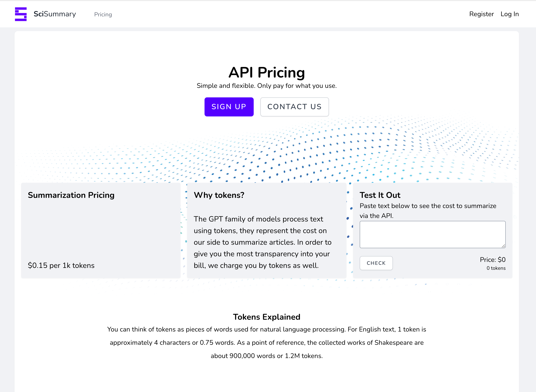The width and height of the screenshot is (536, 392).
Task: Click the Price: $0 label
Action: pyautogui.click(x=492, y=260)
